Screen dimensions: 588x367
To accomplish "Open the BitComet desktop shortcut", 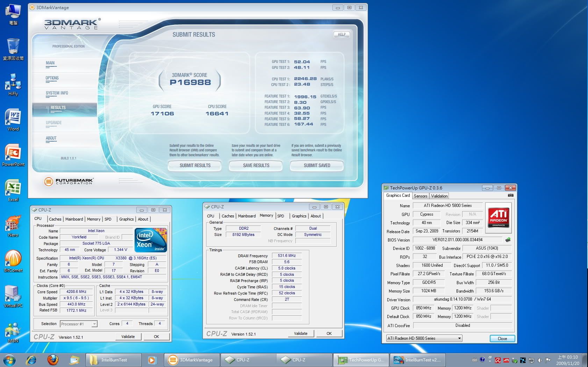I will pos(13,261).
